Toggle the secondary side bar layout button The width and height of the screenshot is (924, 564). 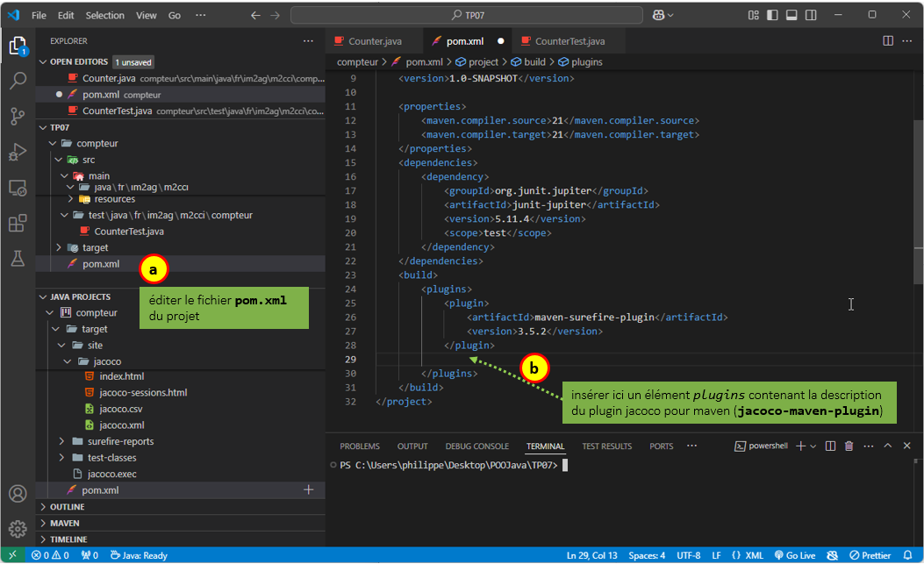coord(809,15)
